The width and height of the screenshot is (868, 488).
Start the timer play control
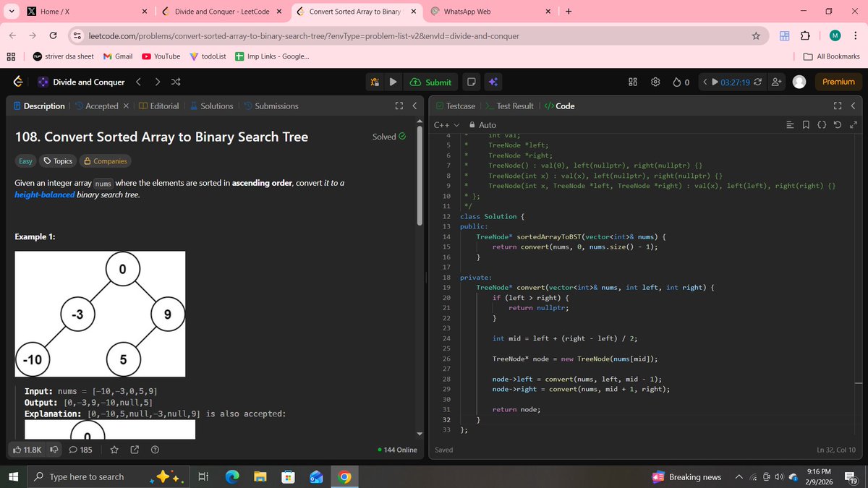[x=715, y=82]
